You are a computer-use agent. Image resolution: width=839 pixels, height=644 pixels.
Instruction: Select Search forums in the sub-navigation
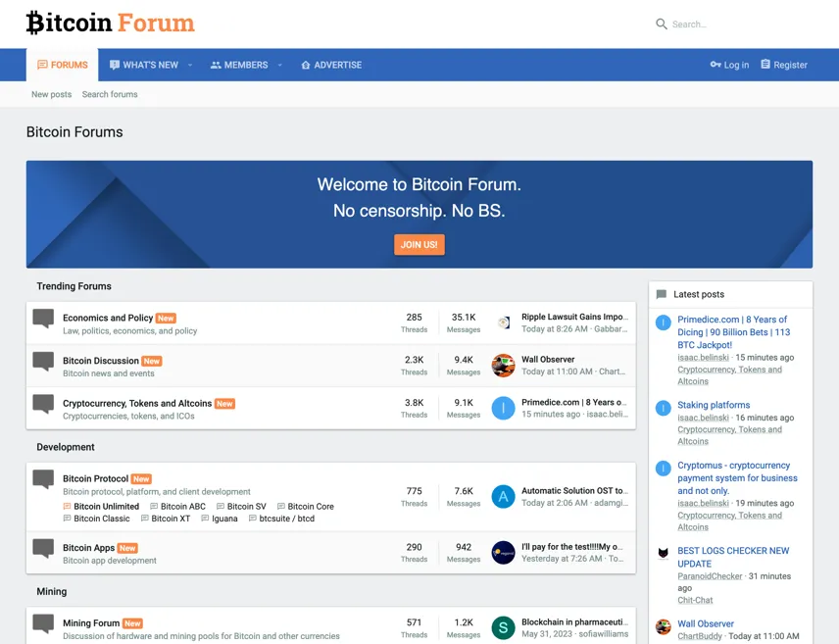[x=110, y=94]
